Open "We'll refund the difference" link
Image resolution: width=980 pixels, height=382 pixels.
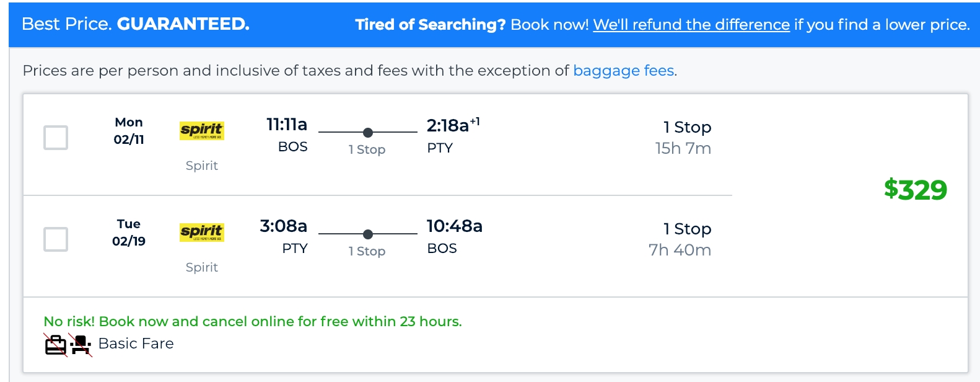click(x=691, y=25)
